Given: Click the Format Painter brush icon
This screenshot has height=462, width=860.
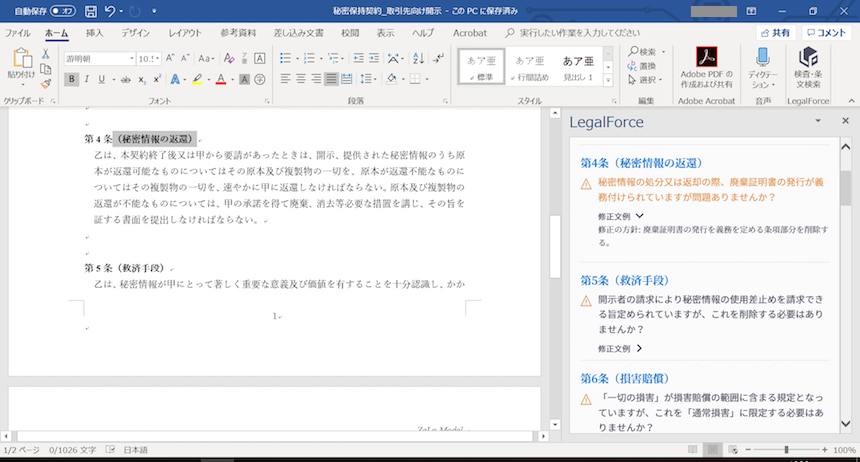Looking at the screenshot, I should pyautogui.click(x=46, y=84).
